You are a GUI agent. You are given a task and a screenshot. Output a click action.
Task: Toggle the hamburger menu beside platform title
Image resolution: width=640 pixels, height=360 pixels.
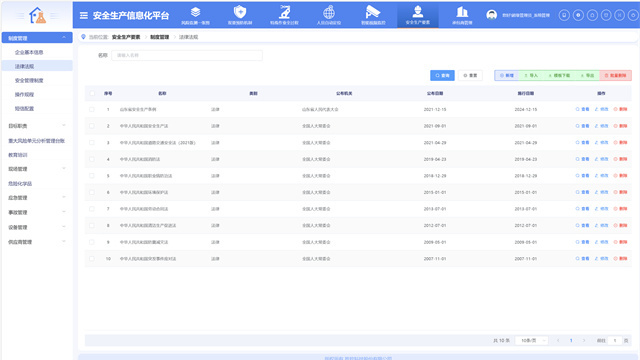tap(84, 16)
